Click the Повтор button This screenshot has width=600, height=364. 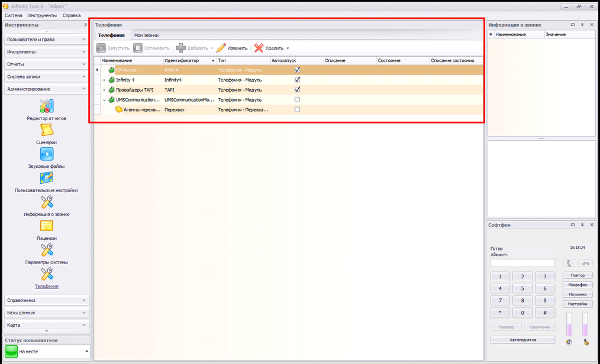pos(578,275)
